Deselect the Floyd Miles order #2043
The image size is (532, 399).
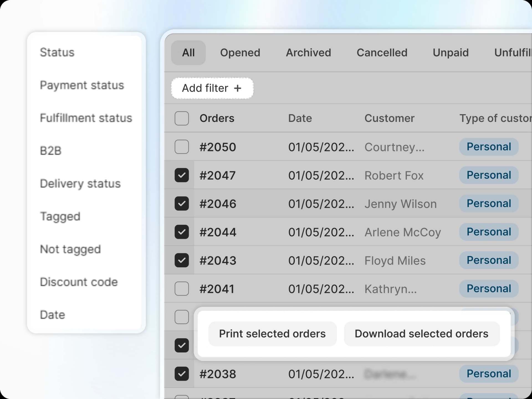pyautogui.click(x=181, y=260)
